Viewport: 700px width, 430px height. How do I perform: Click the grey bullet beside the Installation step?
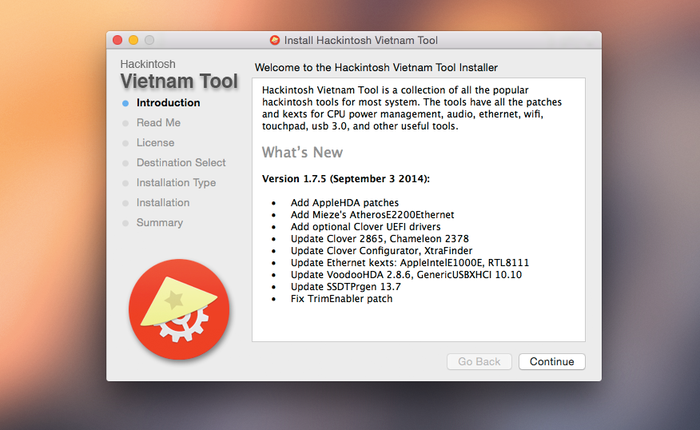point(125,203)
